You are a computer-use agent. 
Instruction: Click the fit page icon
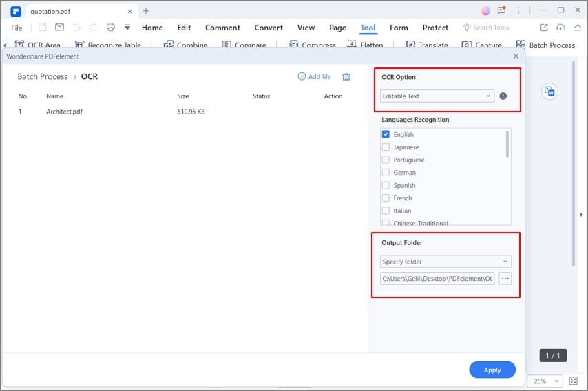point(573,381)
